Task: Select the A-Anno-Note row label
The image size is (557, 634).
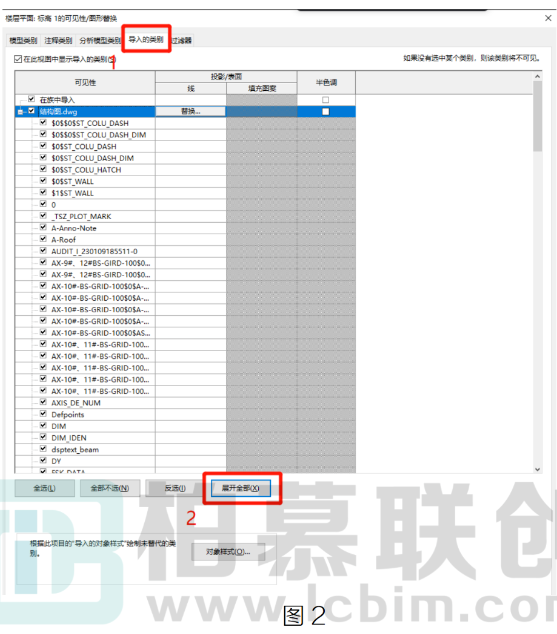Action: tap(74, 228)
